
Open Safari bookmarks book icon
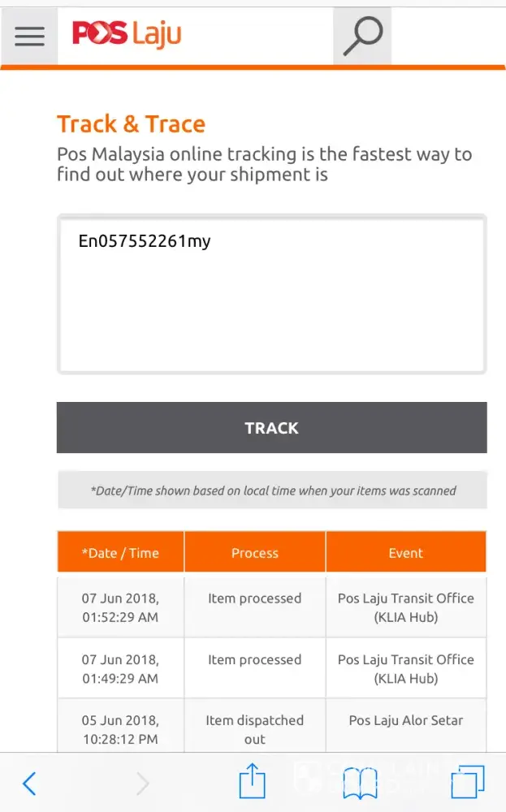point(361,784)
